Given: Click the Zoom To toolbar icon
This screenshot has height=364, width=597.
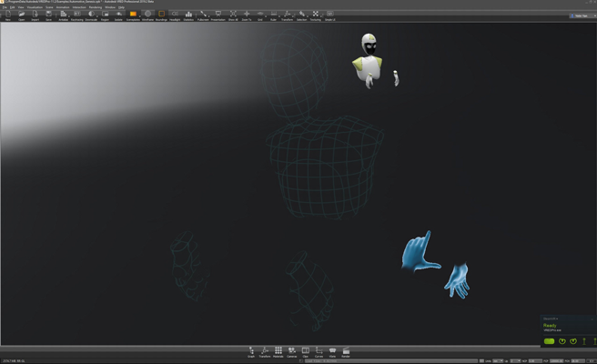Looking at the screenshot, I should (x=247, y=15).
